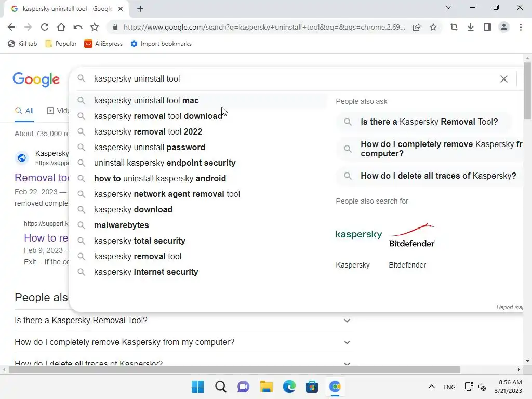Open the profile avatar menu
This screenshot has height=399, width=532.
pos(504,27)
